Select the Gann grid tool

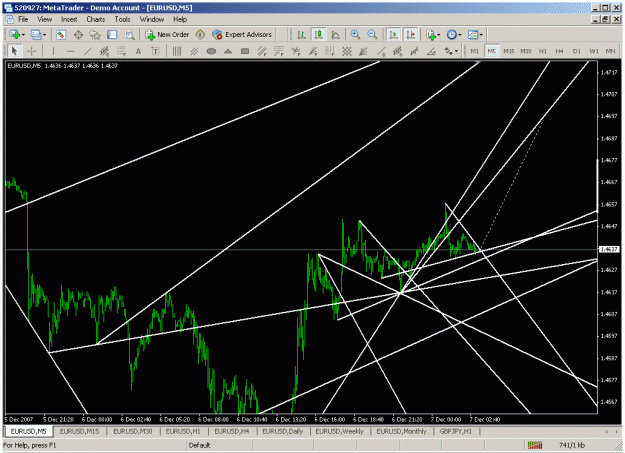coord(347,51)
